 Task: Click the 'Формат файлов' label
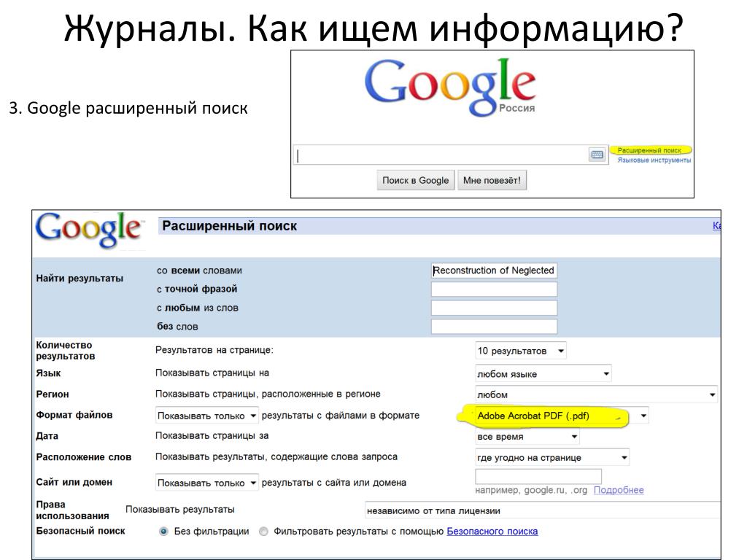click(74, 415)
